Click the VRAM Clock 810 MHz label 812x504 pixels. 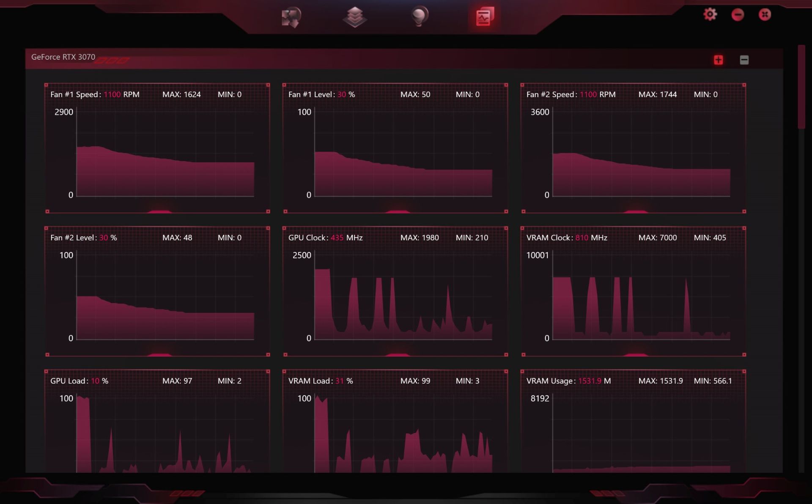click(567, 238)
